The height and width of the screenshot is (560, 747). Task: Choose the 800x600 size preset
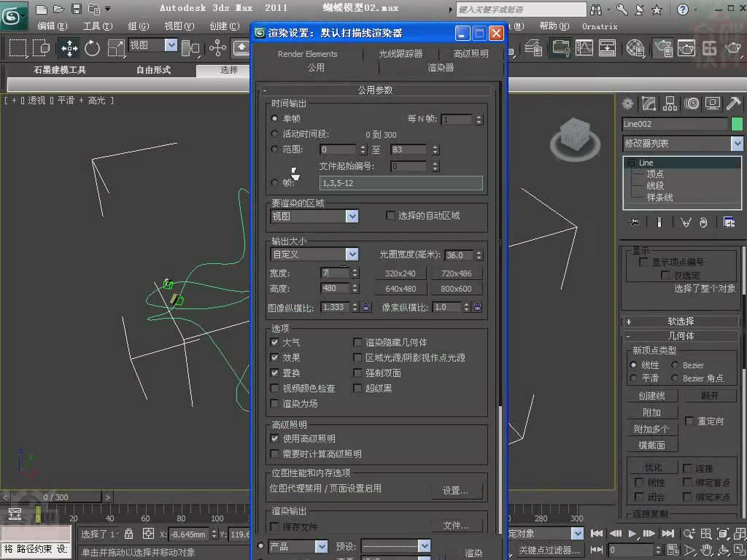pos(456,289)
